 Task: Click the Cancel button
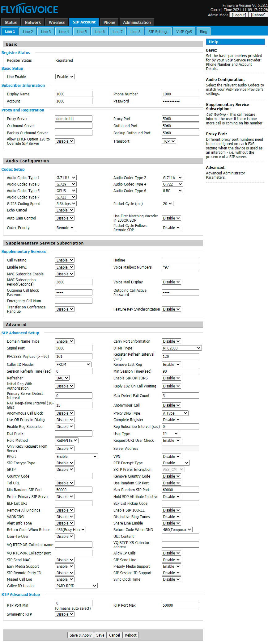tap(114, 635)
